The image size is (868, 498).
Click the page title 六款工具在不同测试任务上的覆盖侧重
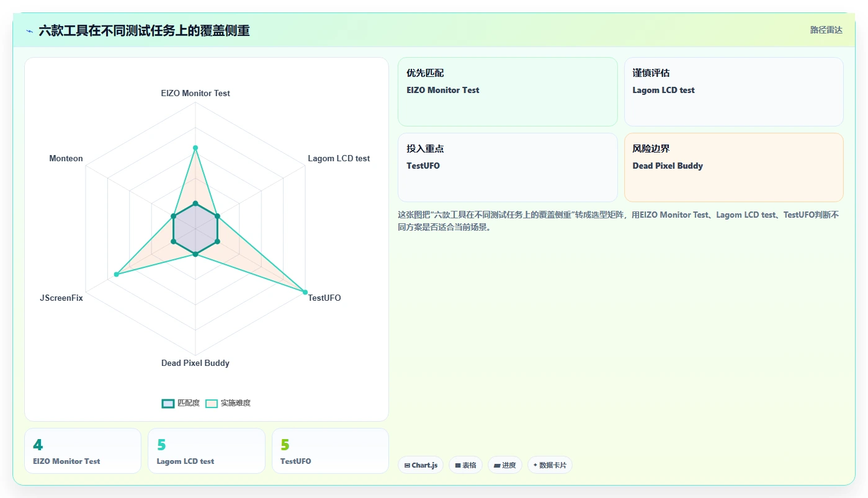pos(144,30)
